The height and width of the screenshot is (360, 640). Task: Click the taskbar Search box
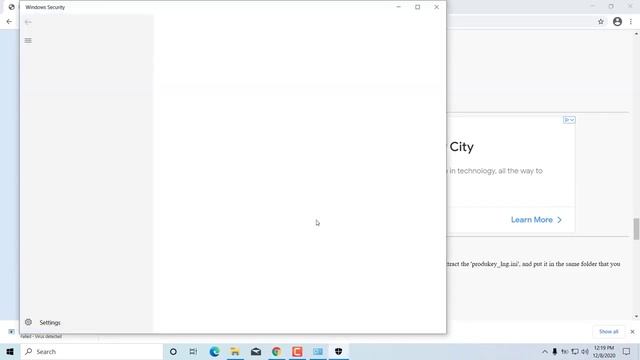92,351
